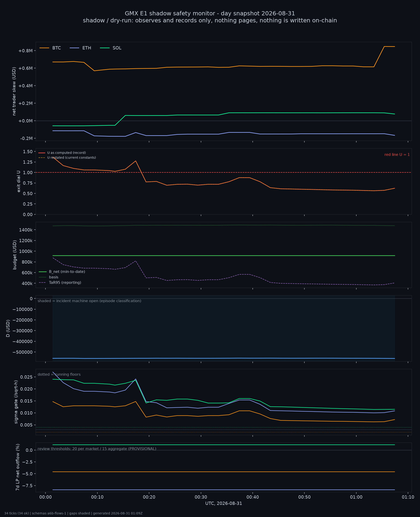
Task: Click the 'B_net (min-to-date)' legend entry
Action: click(62, 272)
